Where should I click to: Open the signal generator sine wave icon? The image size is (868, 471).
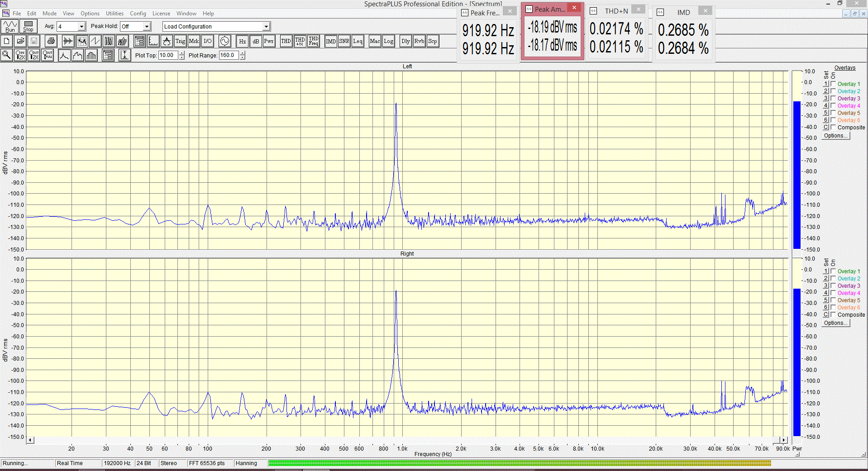pos(224,41)
